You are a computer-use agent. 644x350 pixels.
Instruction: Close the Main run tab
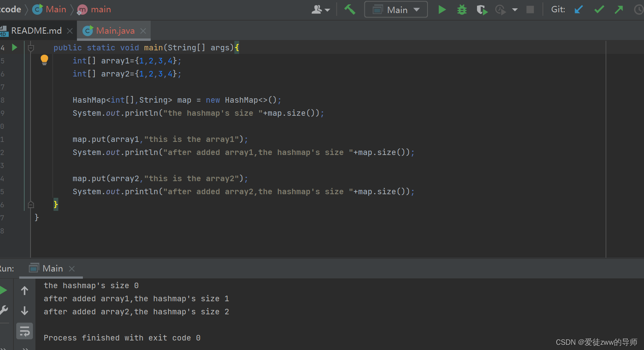pos(72,269)
